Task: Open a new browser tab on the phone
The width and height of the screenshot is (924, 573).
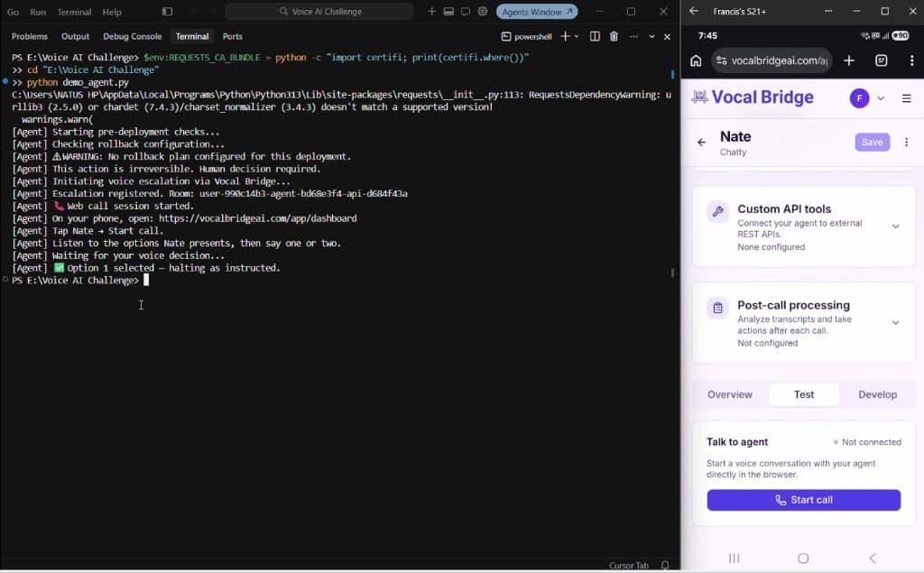Action: pos(848,60)
